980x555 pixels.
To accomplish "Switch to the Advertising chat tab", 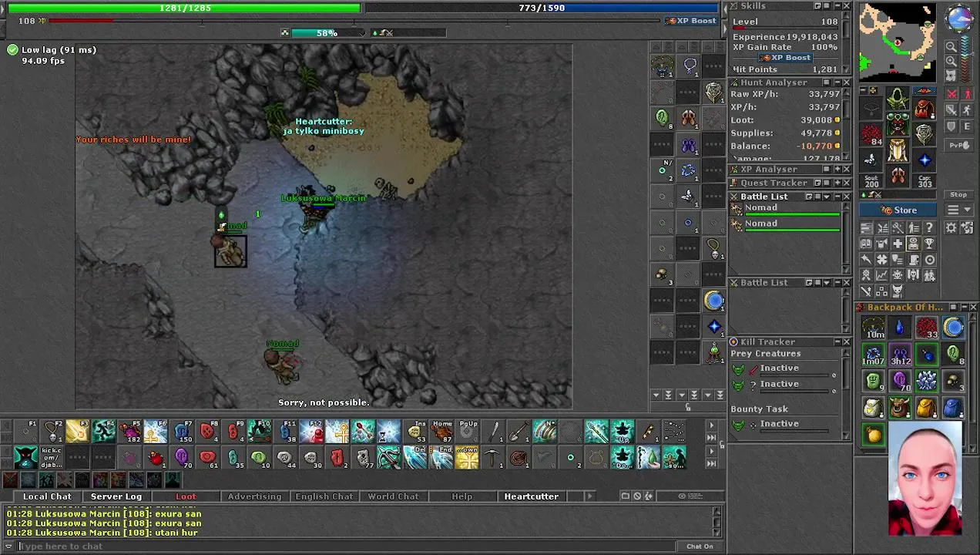I will tap(254, 496).
